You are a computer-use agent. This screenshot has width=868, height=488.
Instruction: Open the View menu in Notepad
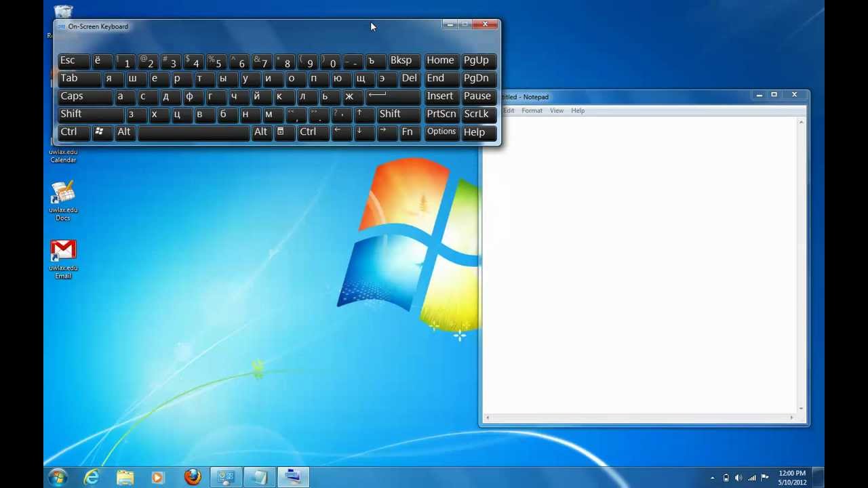[x=557, y=110]
